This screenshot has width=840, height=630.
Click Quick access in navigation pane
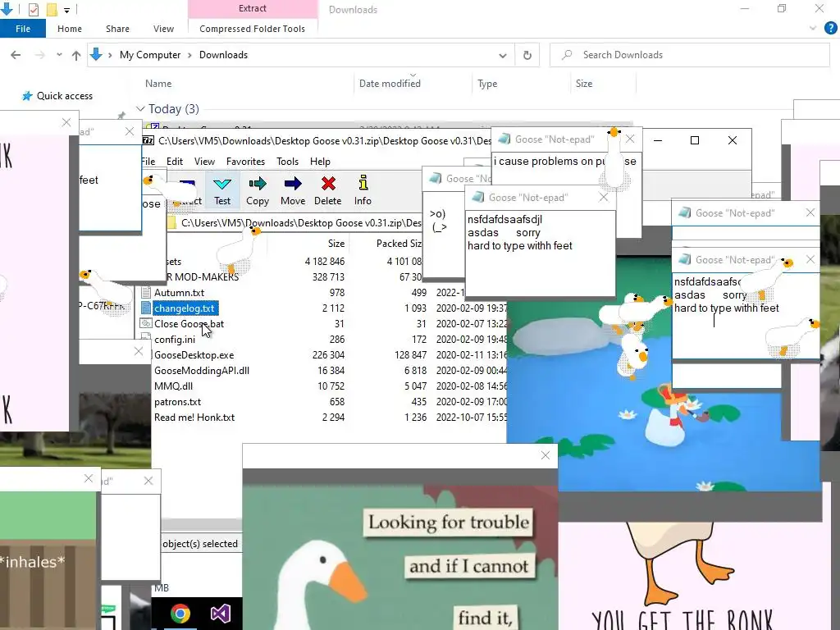coord(64,96)
